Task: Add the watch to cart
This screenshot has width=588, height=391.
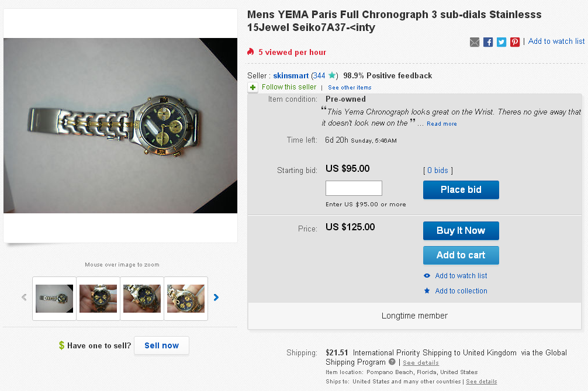Action: (461, 255)
